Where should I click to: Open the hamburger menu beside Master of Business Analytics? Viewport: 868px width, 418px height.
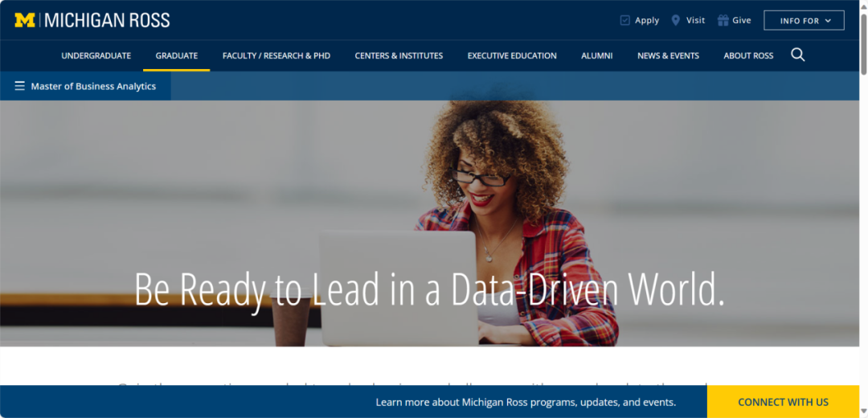[20, 86]
